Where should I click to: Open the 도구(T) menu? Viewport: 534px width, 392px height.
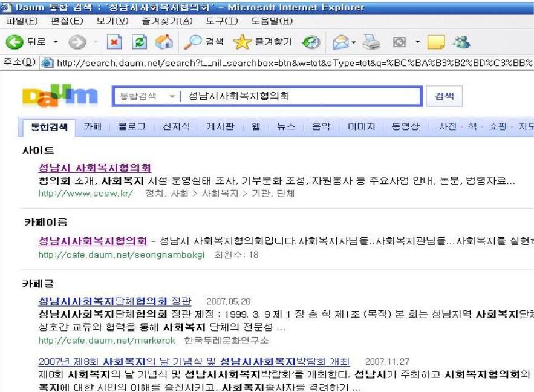pos(222,21)
